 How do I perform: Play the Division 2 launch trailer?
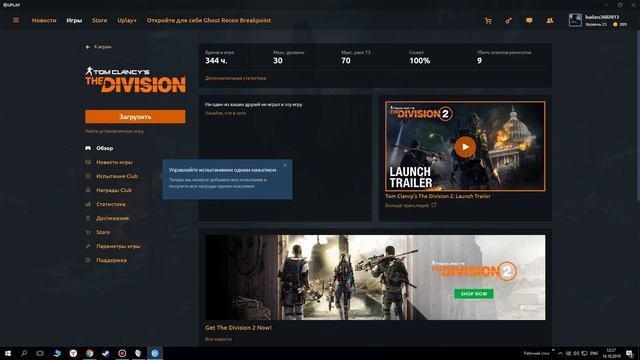[465, 147]
